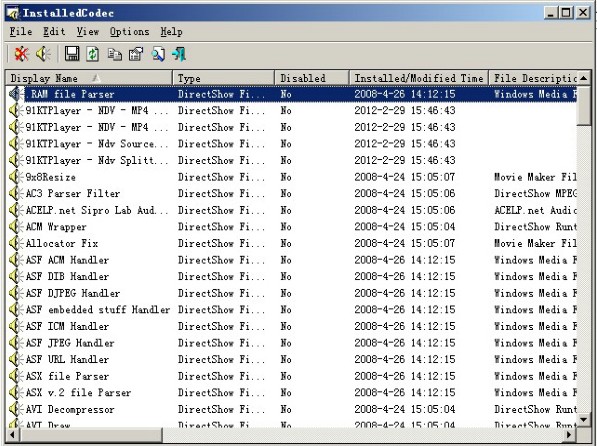Click the Enable Selected Items speaker icon
Screen dimensions: 597x446
tap(43, 54)
